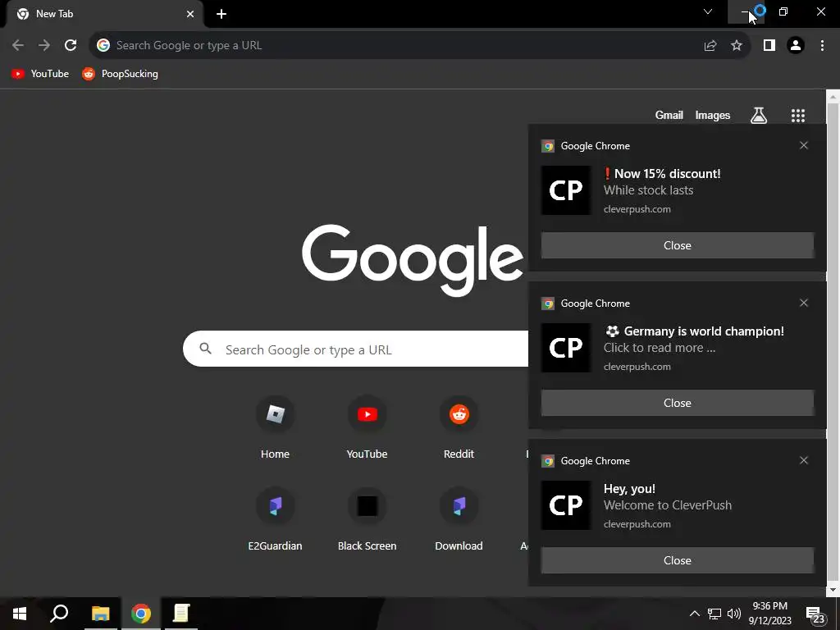Open a new tab with plus button
Viewport: 840px width, 630px height.
221,14
